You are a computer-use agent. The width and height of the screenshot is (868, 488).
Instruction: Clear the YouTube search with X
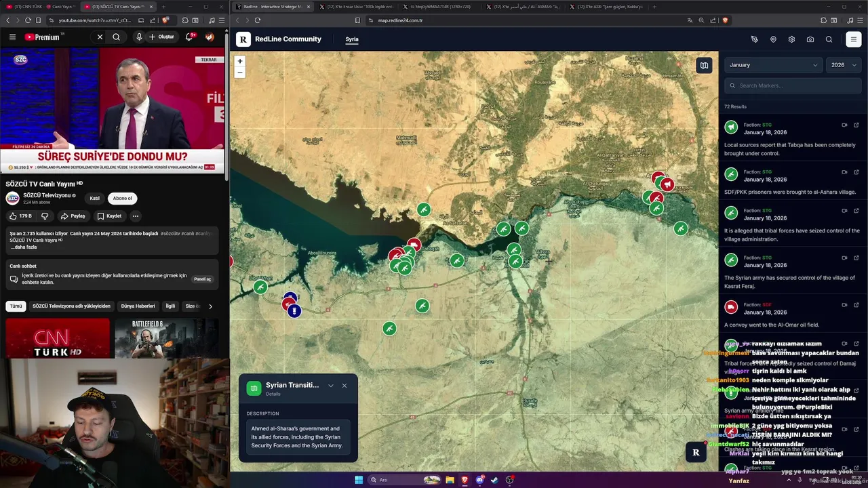100,37
